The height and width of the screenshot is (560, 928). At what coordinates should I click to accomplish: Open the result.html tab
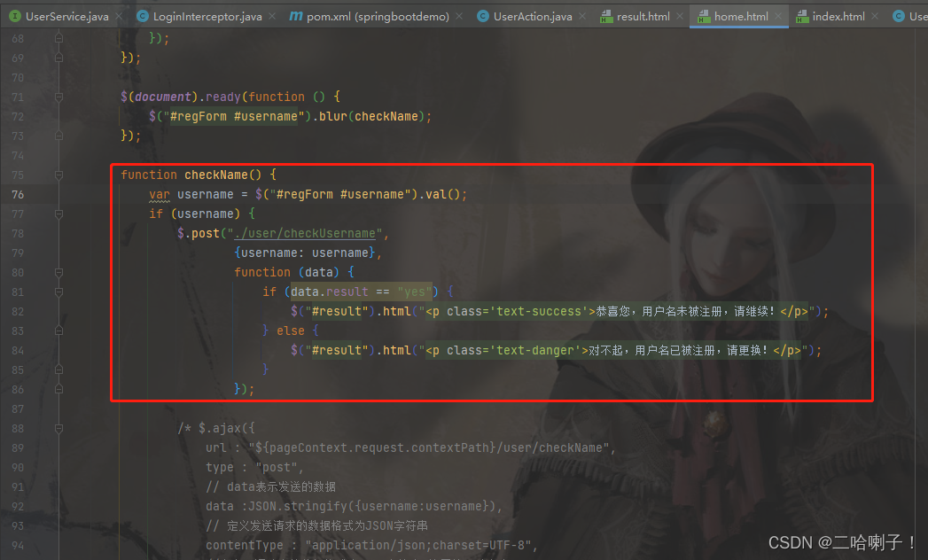[643, 17]
